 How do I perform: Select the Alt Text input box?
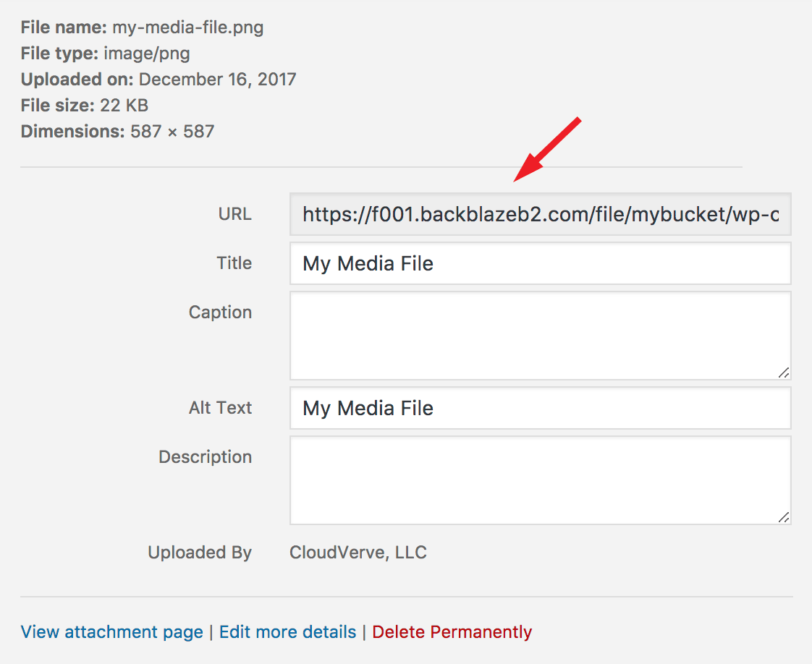(540, 408)
